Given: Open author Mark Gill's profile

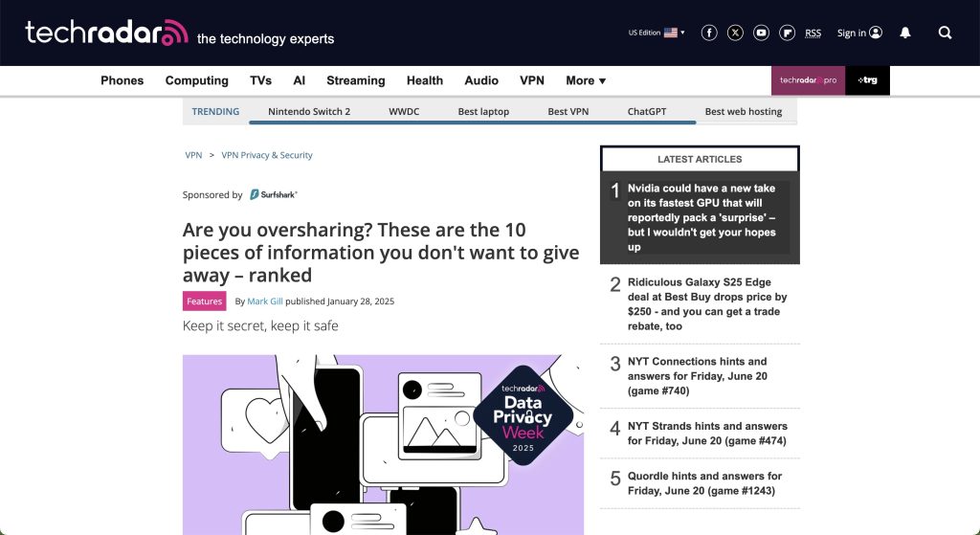Looking at the screenshot, I should [x=265, y=301].
